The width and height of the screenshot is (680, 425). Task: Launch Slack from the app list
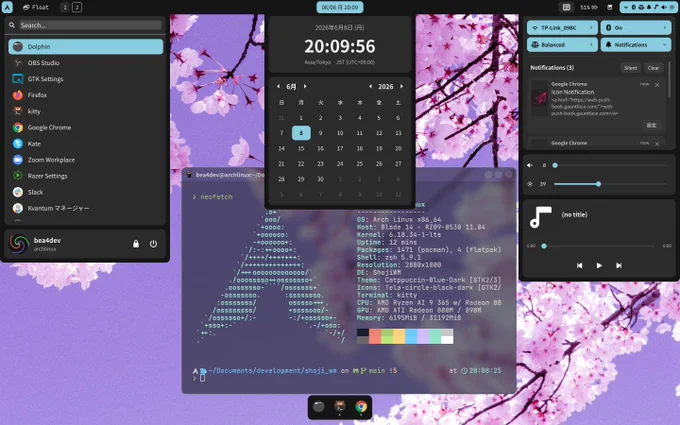pyautogui.click(x=86, y=192)
